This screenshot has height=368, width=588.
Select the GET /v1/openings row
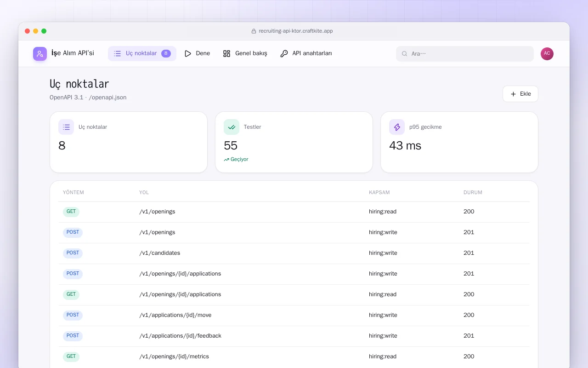tap(294, 212)
